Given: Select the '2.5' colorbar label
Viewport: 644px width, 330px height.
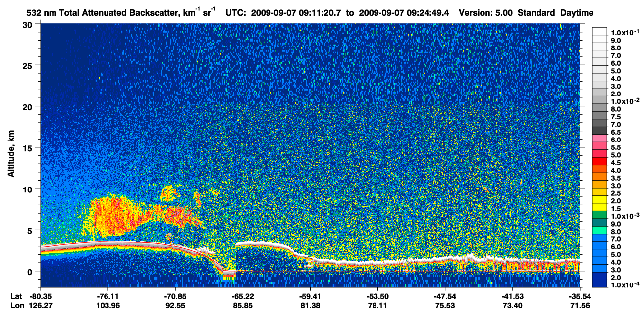Looking at the screenshot, I should pyautogui.click(x=616, y=193).
